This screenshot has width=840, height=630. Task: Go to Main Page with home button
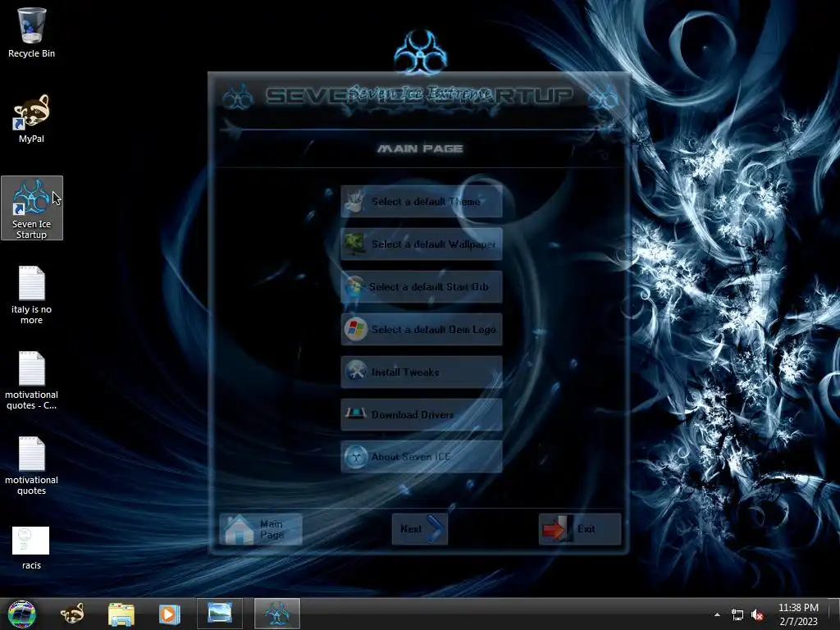coord(261,529)
